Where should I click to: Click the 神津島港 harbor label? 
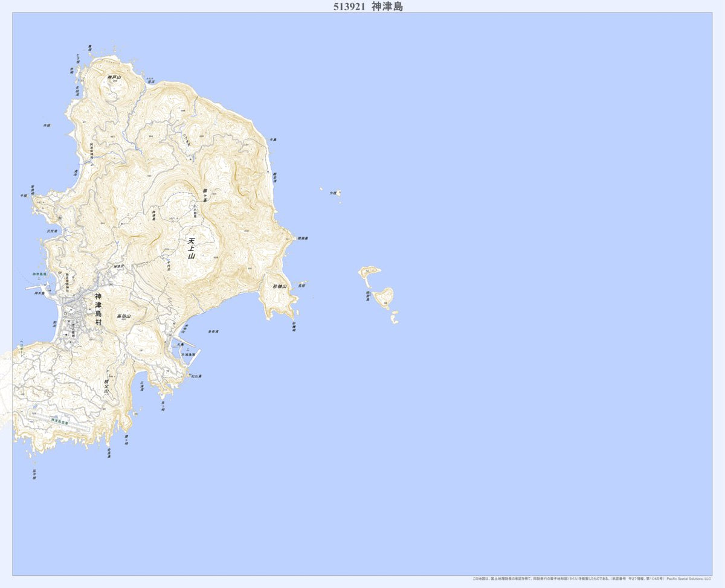[39, 275]
